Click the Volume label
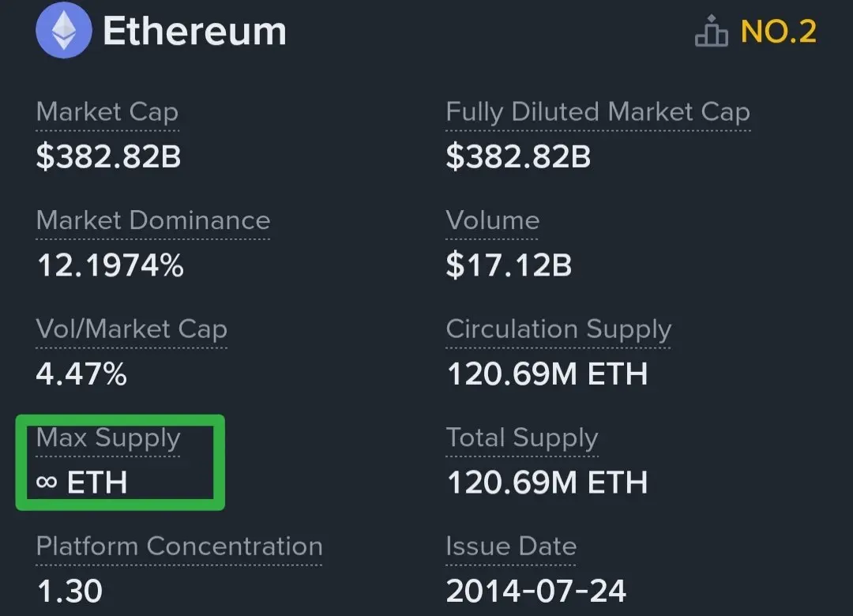The image size is (853, 616). [x=492, y=220]
